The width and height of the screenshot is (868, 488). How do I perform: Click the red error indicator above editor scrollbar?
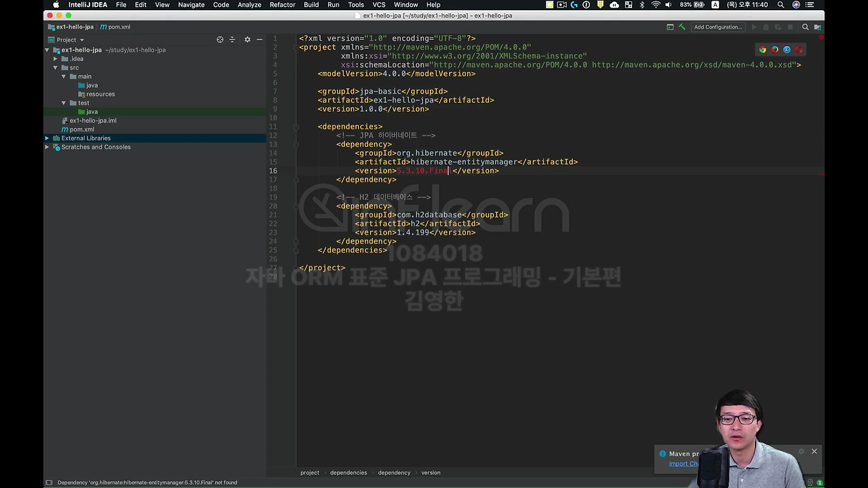point(821,37)
